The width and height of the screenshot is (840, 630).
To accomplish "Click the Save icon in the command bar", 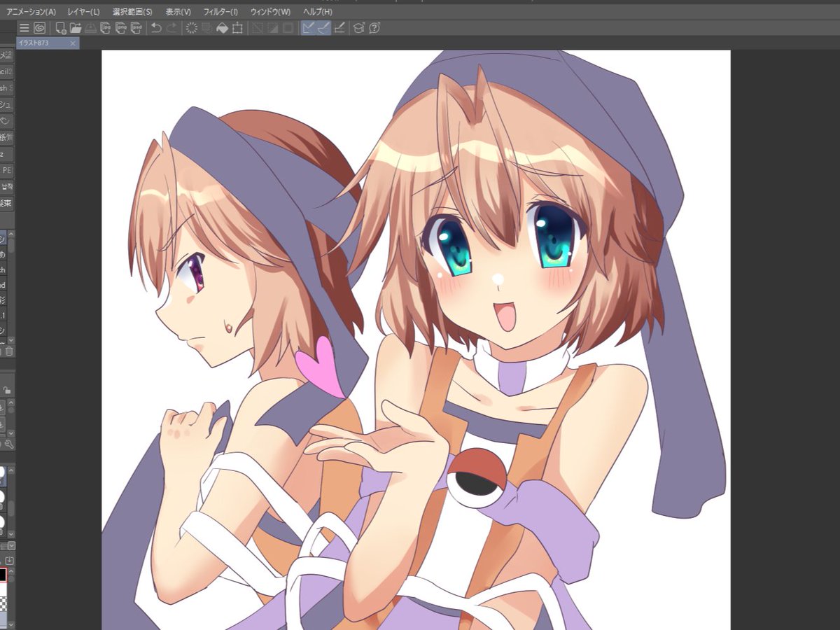I will tap(90, 28).
